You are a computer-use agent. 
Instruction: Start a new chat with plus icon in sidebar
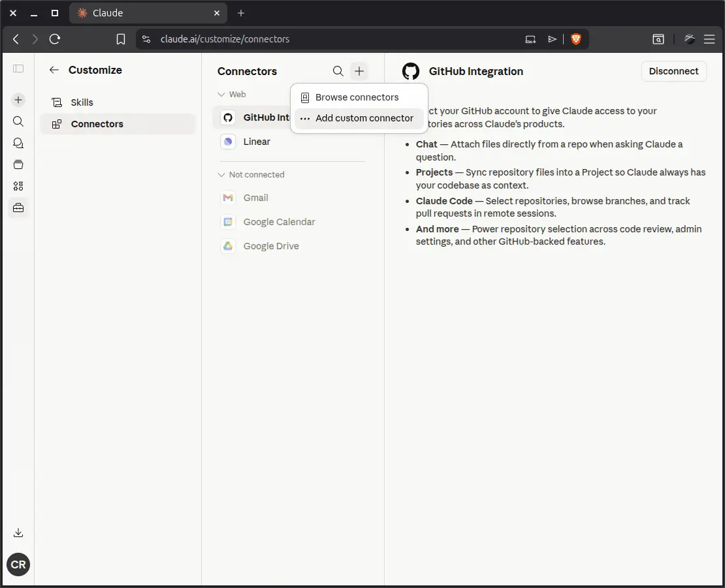click(18, 100)
